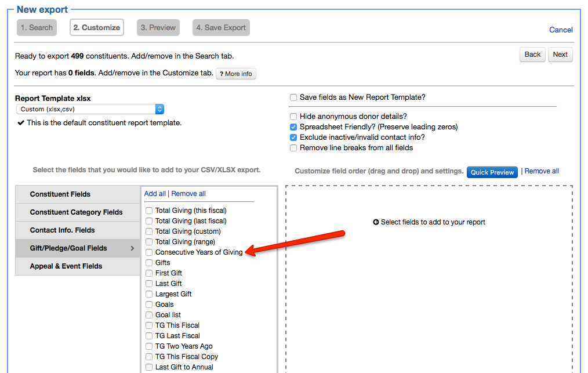This screenshot has height=373, width=588.
Task: Enable Remove line breaks from all fields
Action: coord(293,149)
